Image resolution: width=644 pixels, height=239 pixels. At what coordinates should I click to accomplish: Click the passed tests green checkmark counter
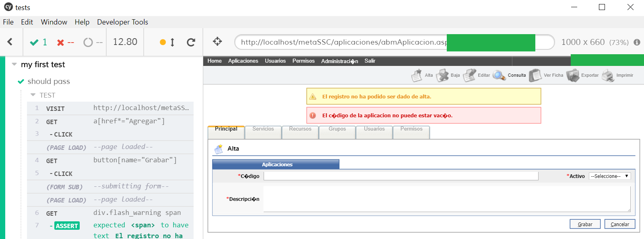[39, 42]
